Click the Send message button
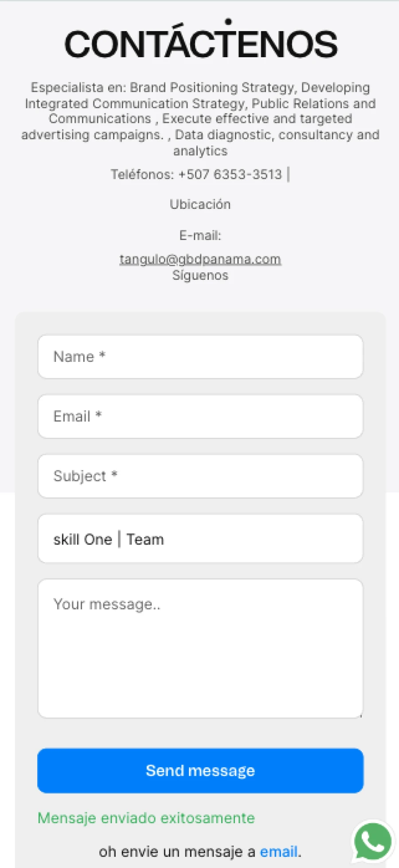399x868 pixels. point(200,770)
